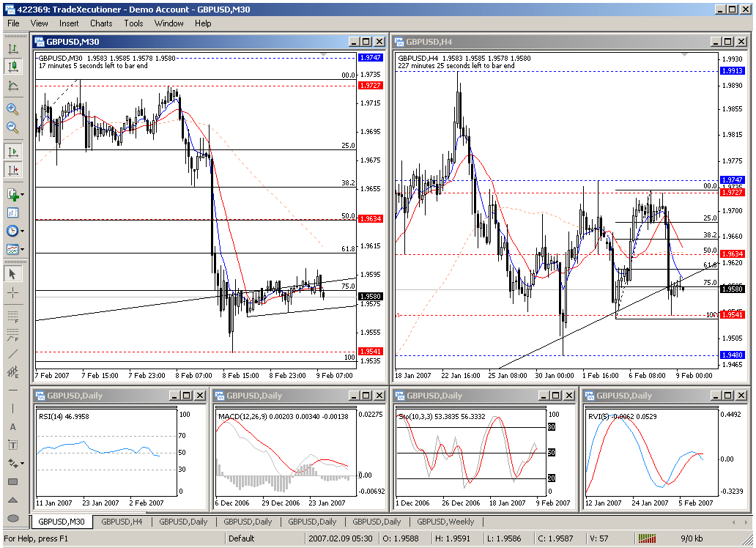Zoom out on the chart
This screenshot has height=548, width=756.
click(13, 127)
